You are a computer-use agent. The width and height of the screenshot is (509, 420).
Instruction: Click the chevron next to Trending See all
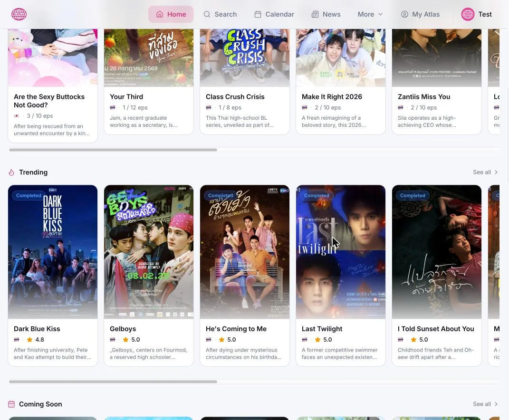pyautogui.click(x=496, y=172)
